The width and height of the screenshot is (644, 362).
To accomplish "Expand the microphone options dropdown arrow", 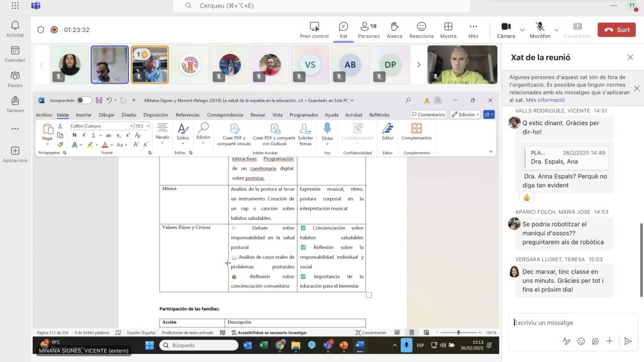I will coord(556,30).
